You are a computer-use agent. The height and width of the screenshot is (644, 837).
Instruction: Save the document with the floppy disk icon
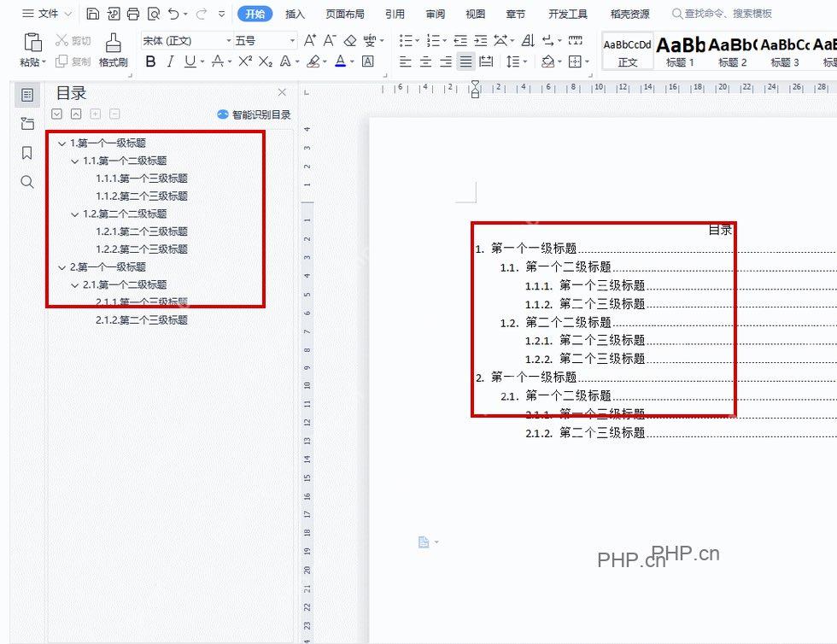pos(93,14)
